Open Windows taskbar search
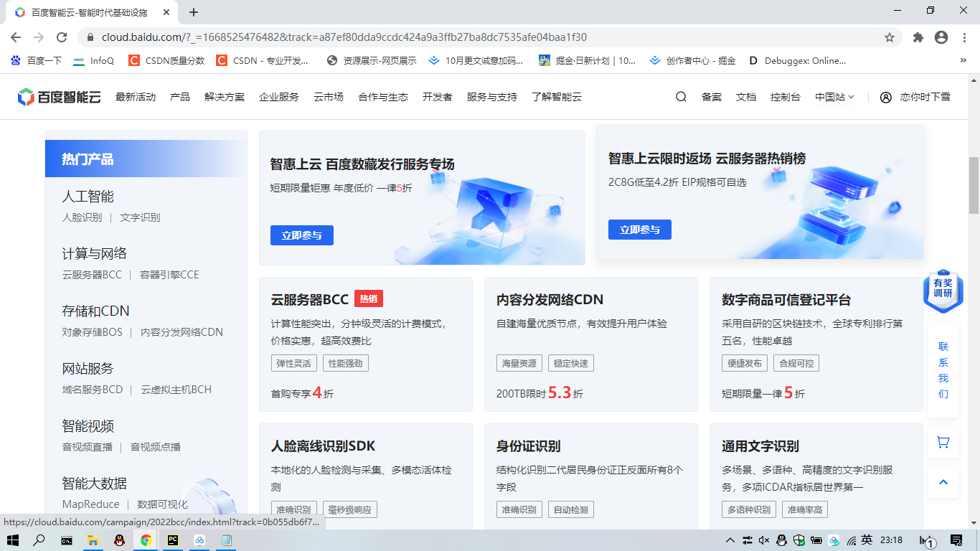980x551 pixels. 39,540
